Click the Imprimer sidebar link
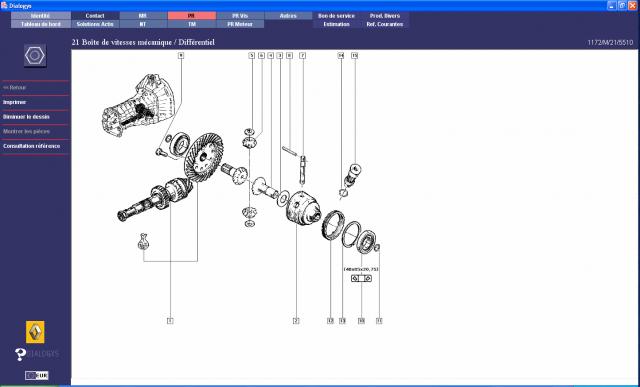 coord(14,102)
